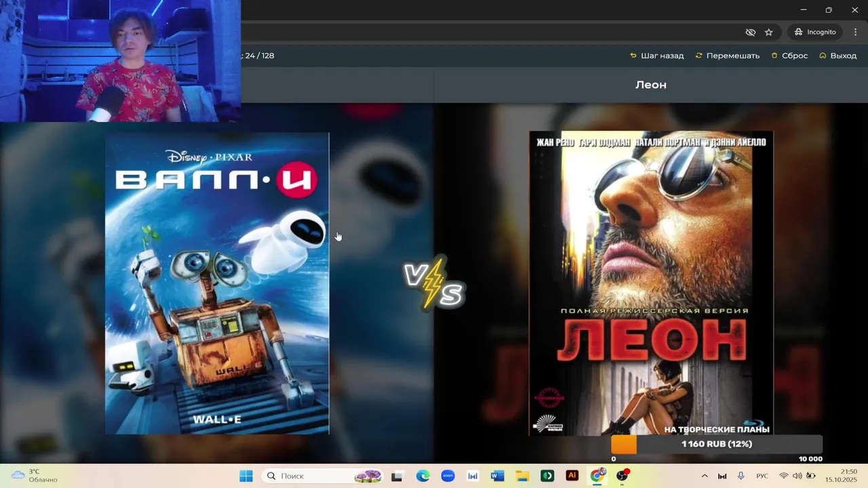The image size is (868, 488).
Task: Launch Microsoft Edge from the taskbar
Action: click(423, 476)
